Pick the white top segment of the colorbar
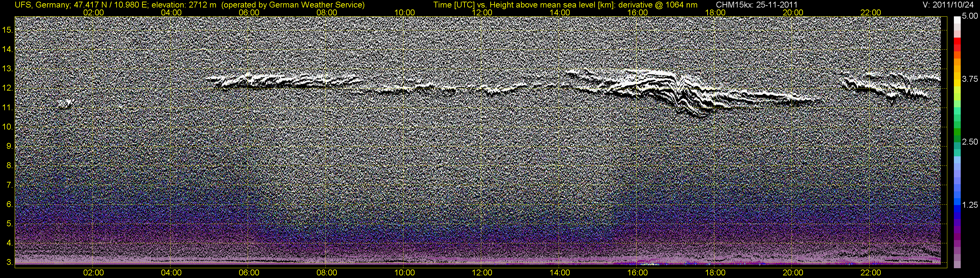The height and width of the screenshot is (278, 980). tap(957, 20)
